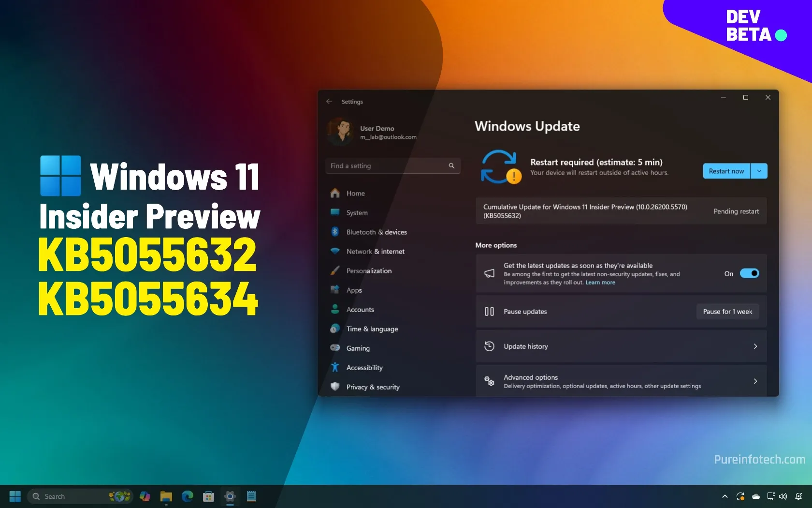Image resolution: width=812 pixels, height=508 pixels.
Task: Open the notifications bell icon
Action: 798,496
